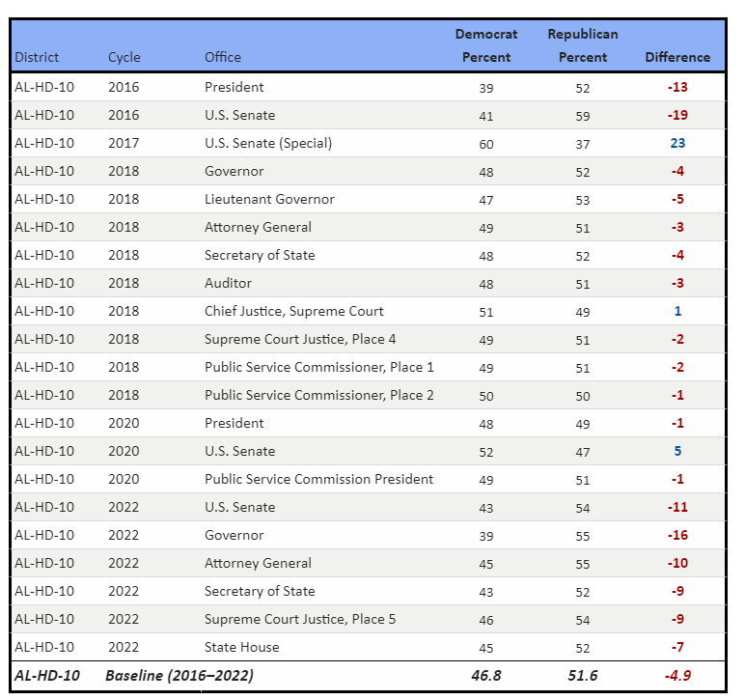Click the Cycle column header

tap(124, 57)
